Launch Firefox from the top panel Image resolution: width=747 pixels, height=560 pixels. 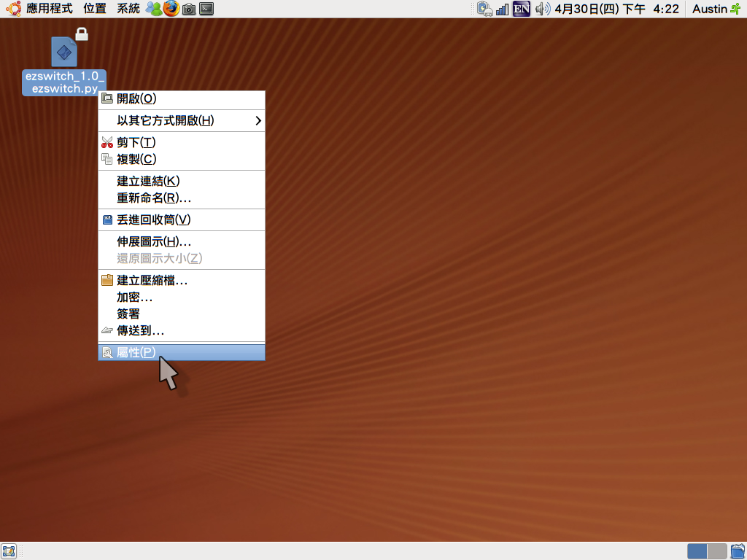171,9
